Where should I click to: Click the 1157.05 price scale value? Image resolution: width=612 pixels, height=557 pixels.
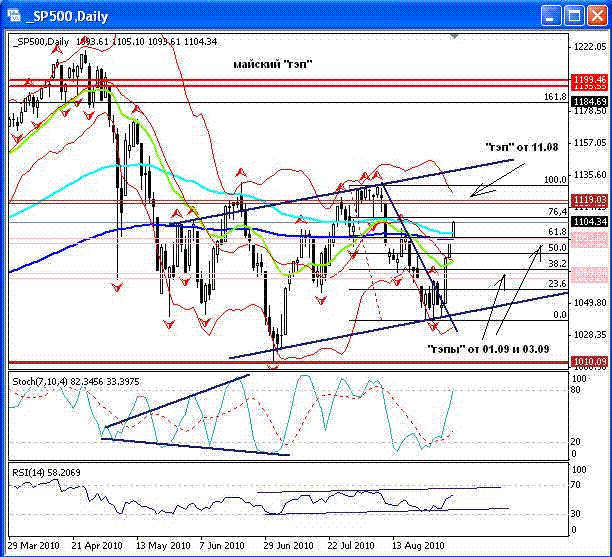coord(590,143)
